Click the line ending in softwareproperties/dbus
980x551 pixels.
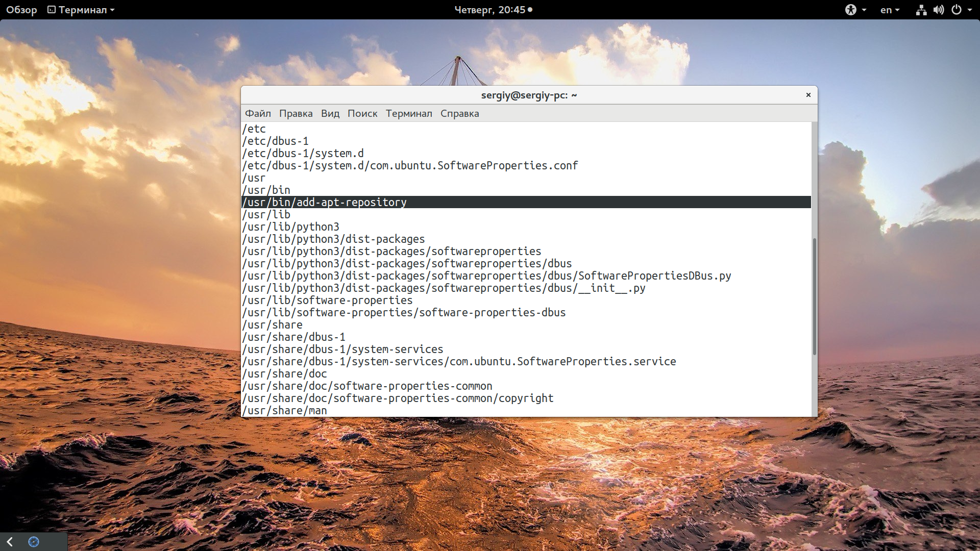pyautogui.click(x=407, y=263)
